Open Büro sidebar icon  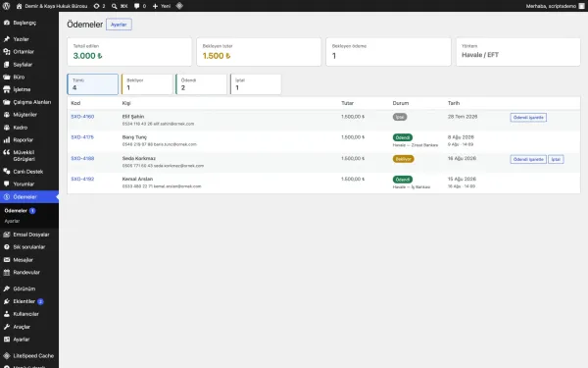tap(7, 77)
